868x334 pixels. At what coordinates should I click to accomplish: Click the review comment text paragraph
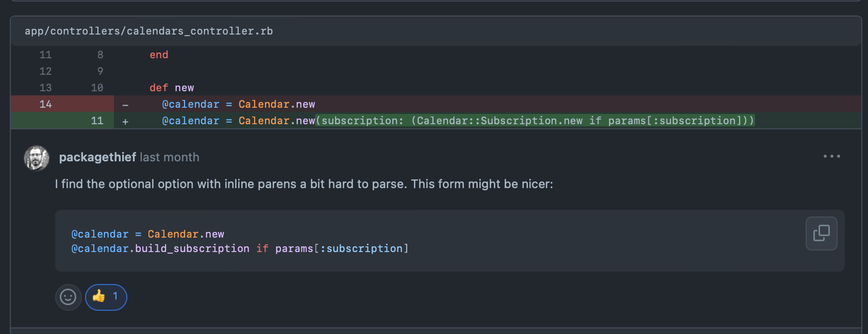click(304, 184)
